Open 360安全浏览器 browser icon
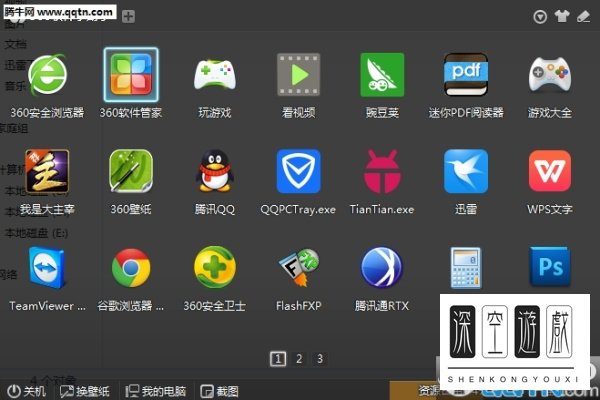This screenshot has width=600, height=400. click(47, 75)
